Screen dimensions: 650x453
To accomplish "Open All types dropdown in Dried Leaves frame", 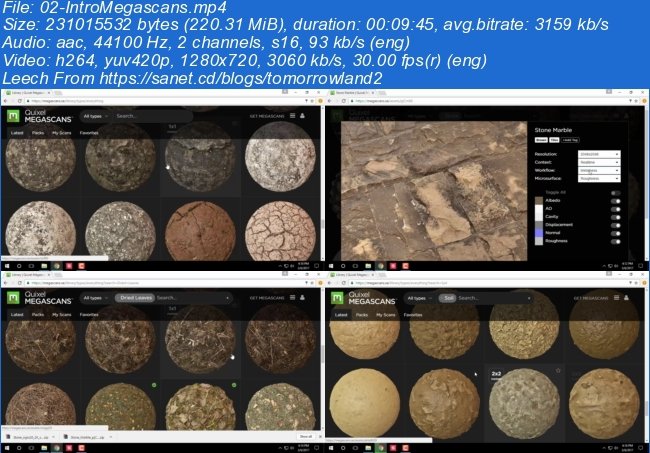I will pos(96,298).
